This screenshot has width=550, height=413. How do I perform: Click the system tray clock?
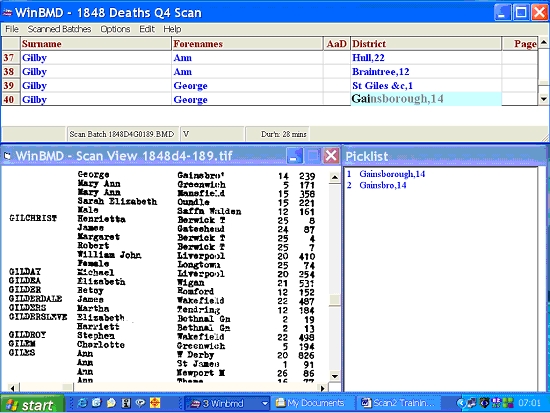(530, 403)
